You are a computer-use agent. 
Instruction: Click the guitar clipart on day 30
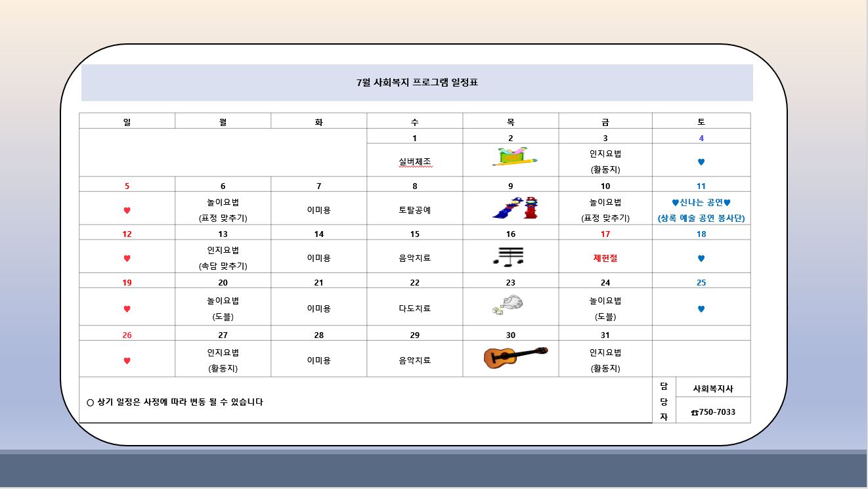coord(515,358)
